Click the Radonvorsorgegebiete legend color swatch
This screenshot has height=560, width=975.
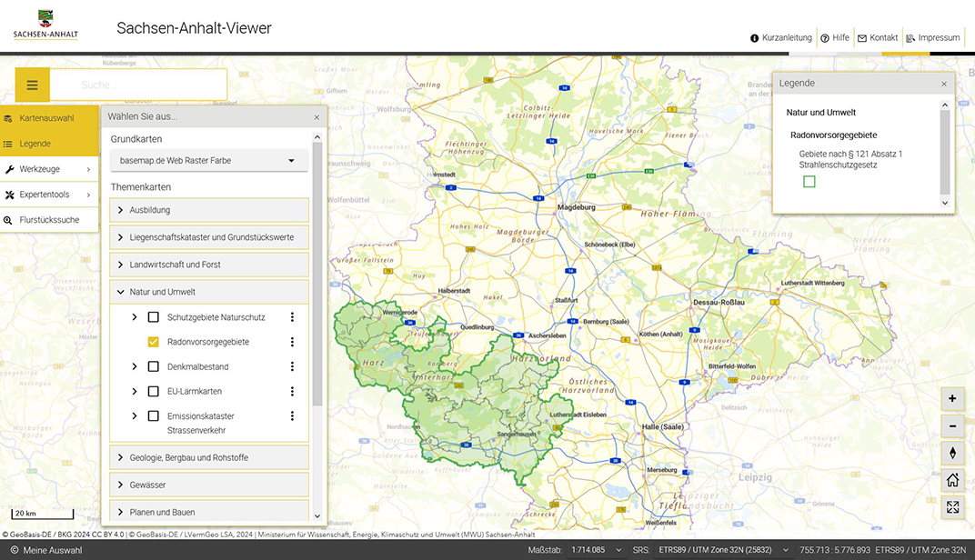(x=809, y=182)
